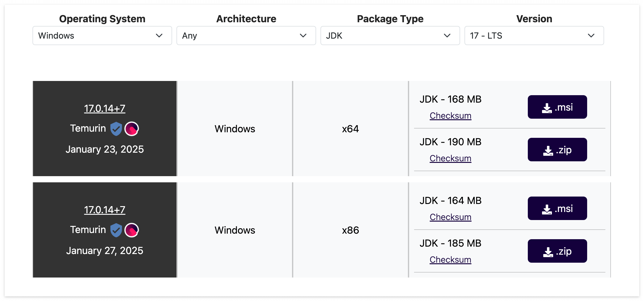The height and width of the screenshot is (301, 644).
Task: Click the pink circular AQAvit icon in x64 row
Action: tap(132, 129)
